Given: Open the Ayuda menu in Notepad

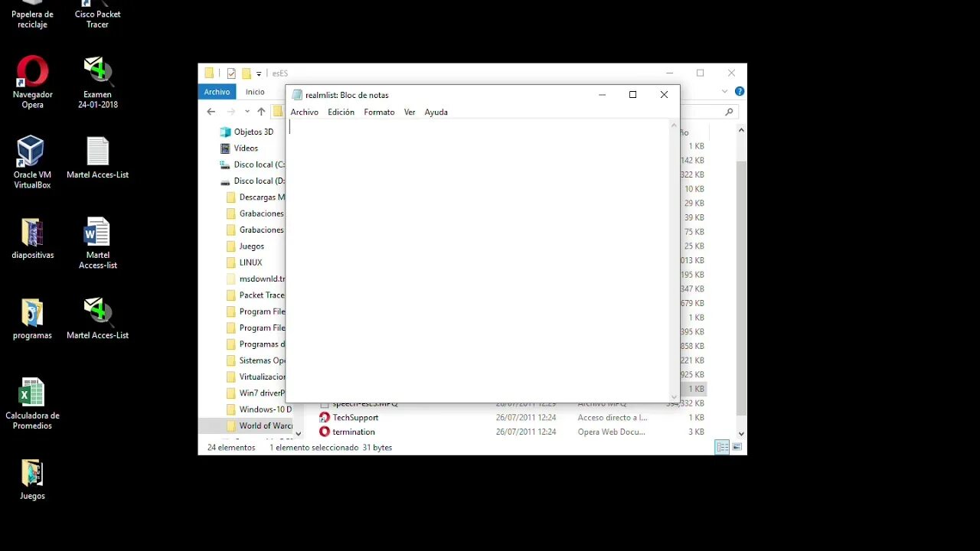Looking at the screenshot, I should click(436, 112).
